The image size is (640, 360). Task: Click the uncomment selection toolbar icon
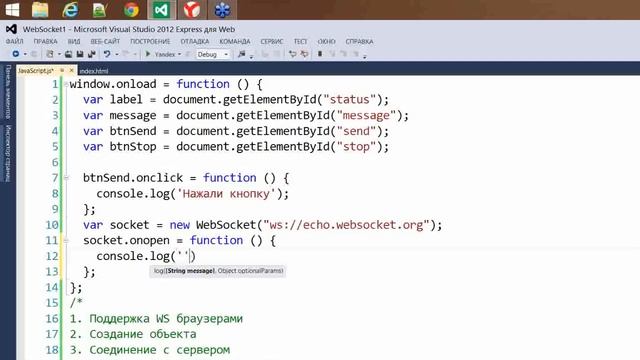[x=304, y=54]
